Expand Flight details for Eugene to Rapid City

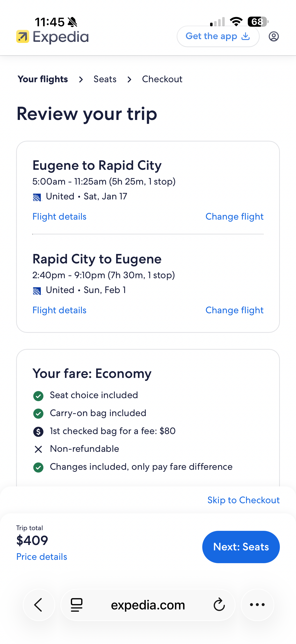click(x=59, y=216)
